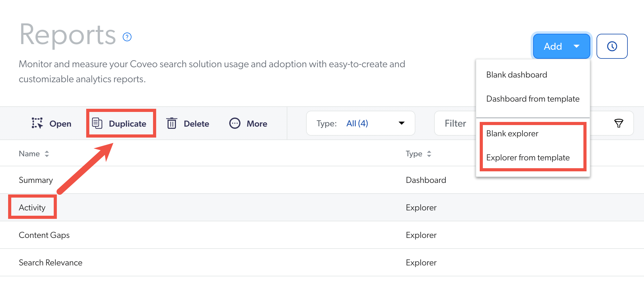This screenshot has width=644, height=287.
Task: Click the Explorer type cell for Activity
Action: [421, 208]
